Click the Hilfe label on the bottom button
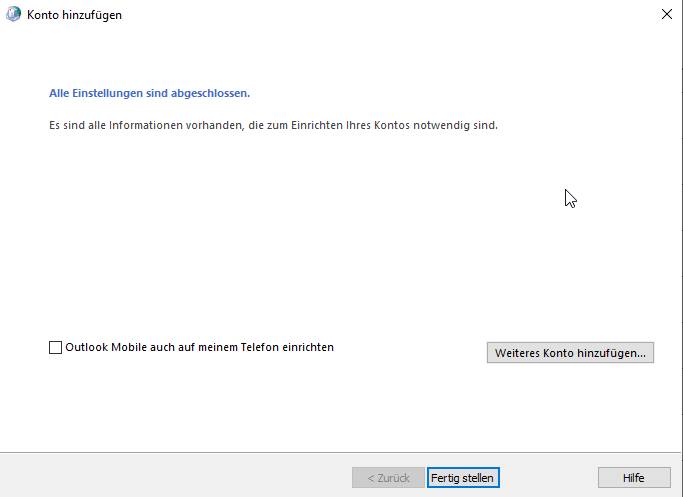The height and width of the screenshot is (497, 683). pyautogui.click(x=634, y=478)
